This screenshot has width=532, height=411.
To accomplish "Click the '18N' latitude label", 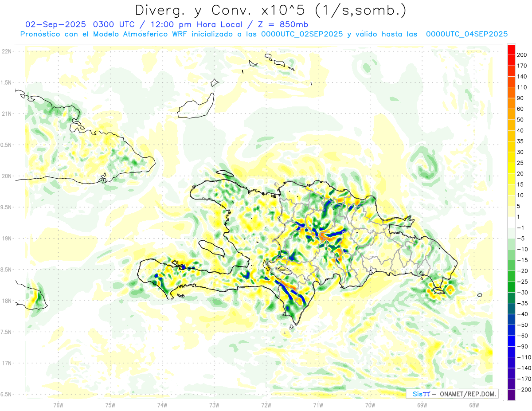I will coord(6,301).
